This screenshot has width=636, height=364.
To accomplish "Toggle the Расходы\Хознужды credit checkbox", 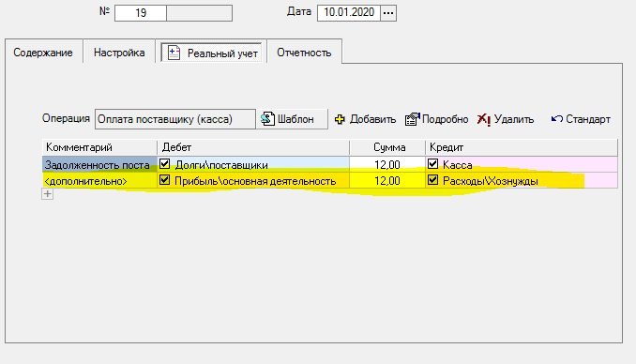I will click(x=432, y=180).
